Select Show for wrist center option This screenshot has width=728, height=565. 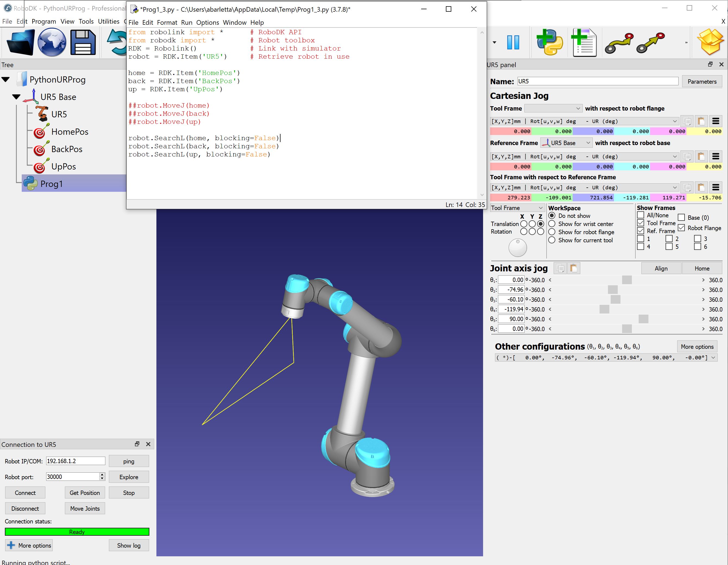tap(552, 224)
